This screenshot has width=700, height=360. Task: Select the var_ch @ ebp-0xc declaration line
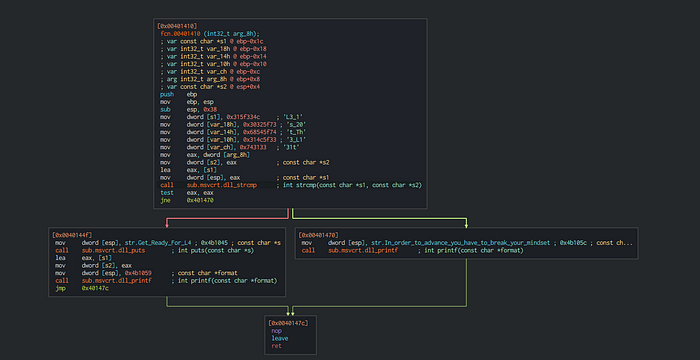tap(210, 71)
